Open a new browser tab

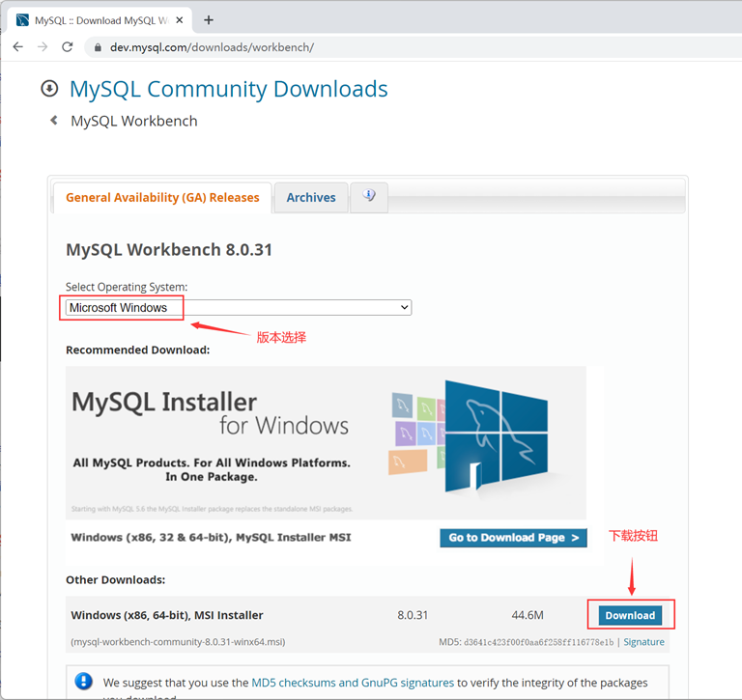[x=209, y=20]
